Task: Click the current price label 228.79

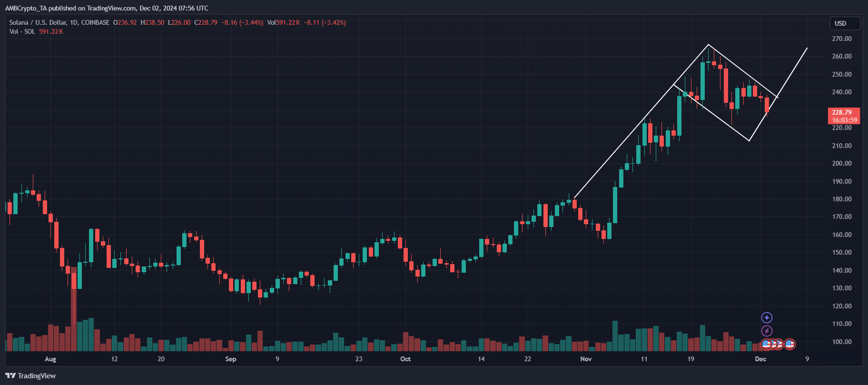Action: tap(841, 112)
